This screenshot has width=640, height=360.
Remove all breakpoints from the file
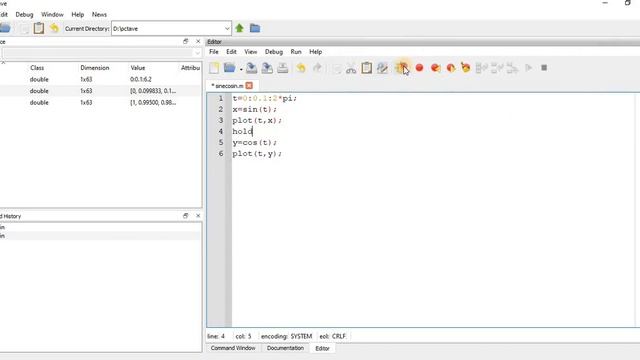click(465, 68)
